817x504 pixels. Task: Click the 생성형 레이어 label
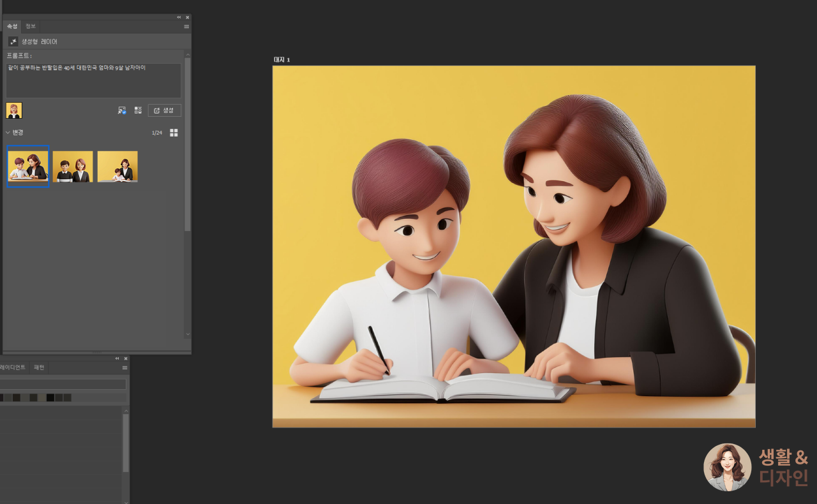pyautogui.click(x=40, y=41)
